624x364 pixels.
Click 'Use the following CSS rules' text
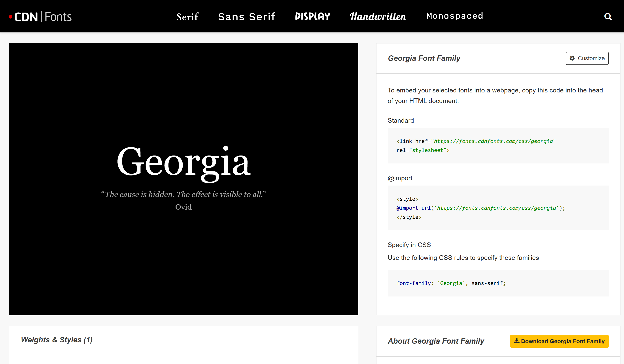pyautogui.click(x=463, y=258)
